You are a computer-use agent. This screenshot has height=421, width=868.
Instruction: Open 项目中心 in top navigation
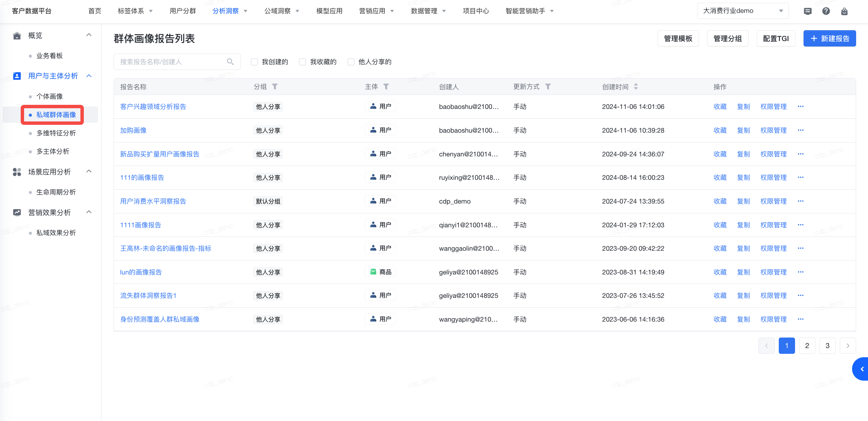coord(476,11)
